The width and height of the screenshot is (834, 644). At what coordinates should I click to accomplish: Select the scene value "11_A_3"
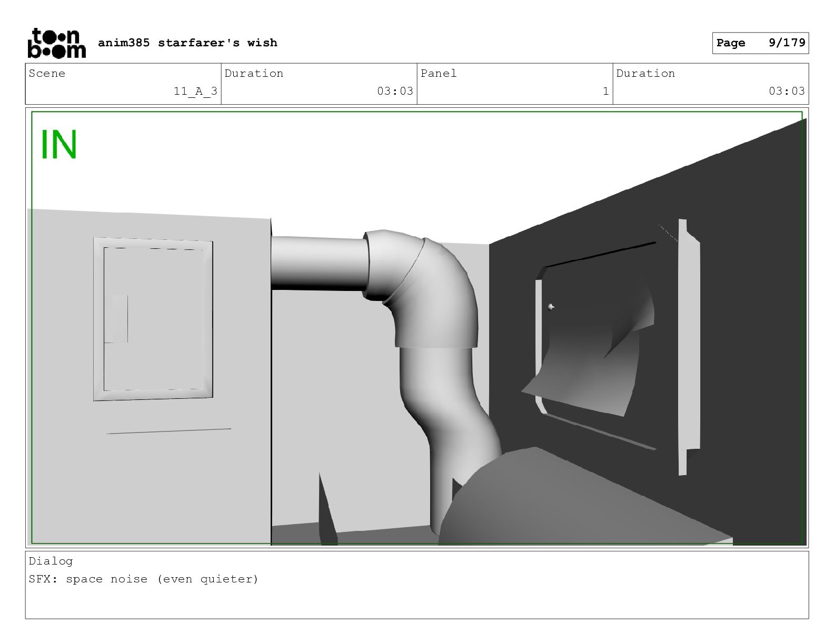(x=195, y=91)
